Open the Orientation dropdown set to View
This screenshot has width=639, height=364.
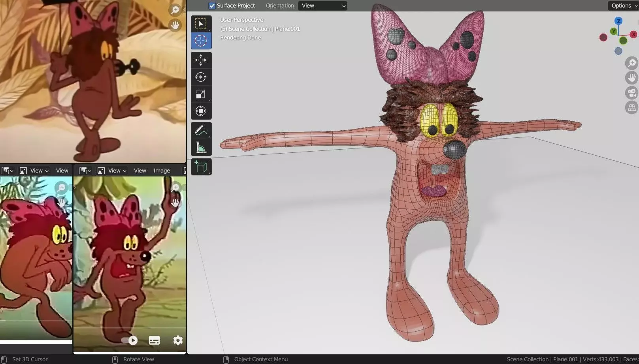pos(322,6)
